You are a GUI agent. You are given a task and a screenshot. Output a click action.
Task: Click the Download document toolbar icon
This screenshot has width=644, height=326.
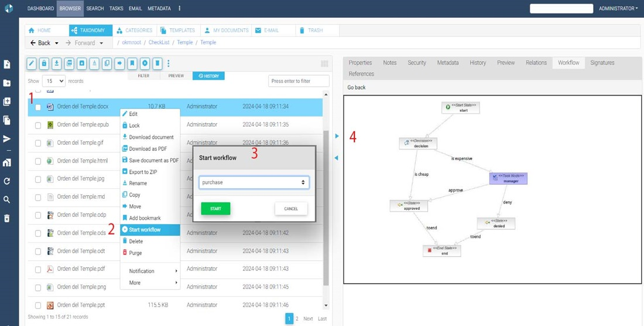[x=57, y=63]
